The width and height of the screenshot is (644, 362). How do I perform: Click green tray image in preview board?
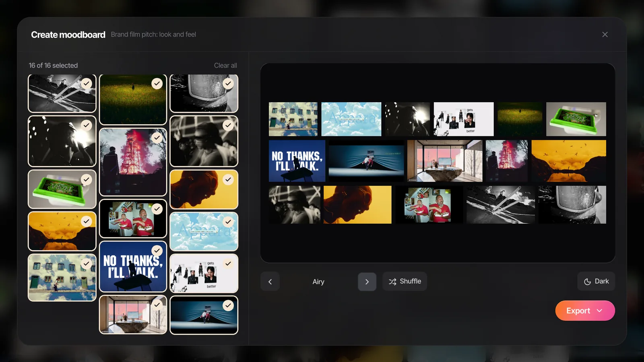point(576,119)
